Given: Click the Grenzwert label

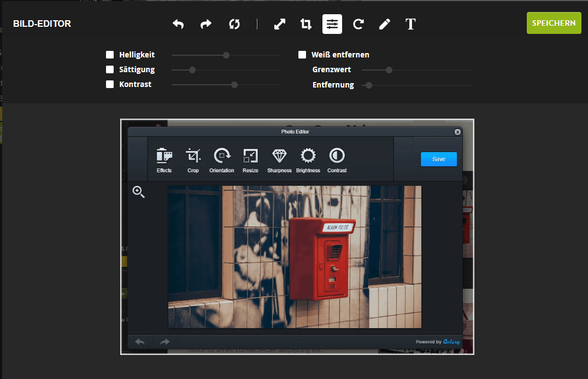Looking at the screenshot, I should point(332,69).
